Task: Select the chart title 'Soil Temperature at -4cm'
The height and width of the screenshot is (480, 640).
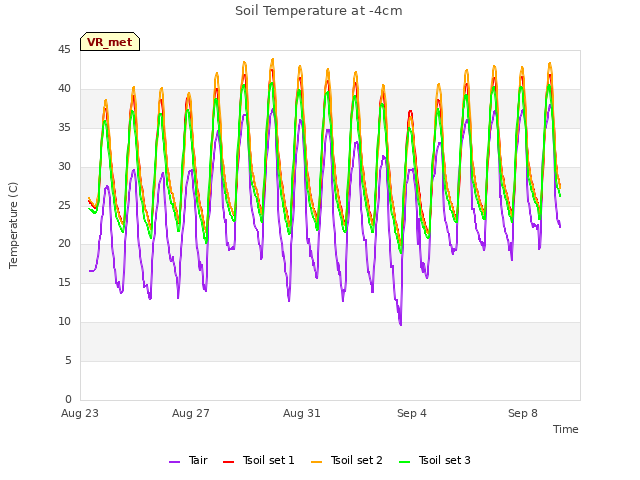Action: (319, 11)
